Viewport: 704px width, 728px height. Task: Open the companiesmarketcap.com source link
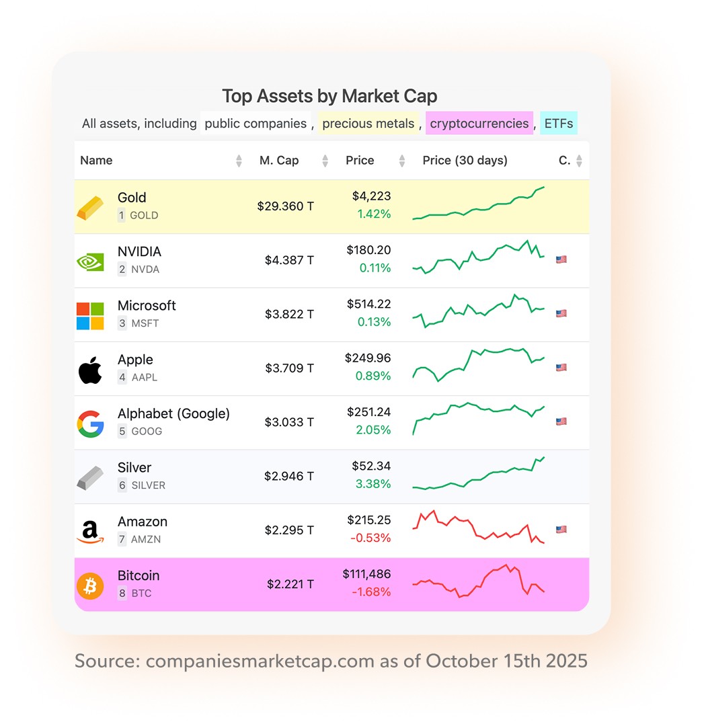(260, 661)
